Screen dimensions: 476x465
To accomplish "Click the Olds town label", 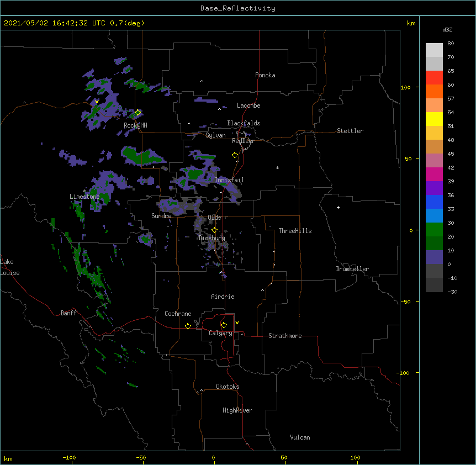I will coord(214,218).
